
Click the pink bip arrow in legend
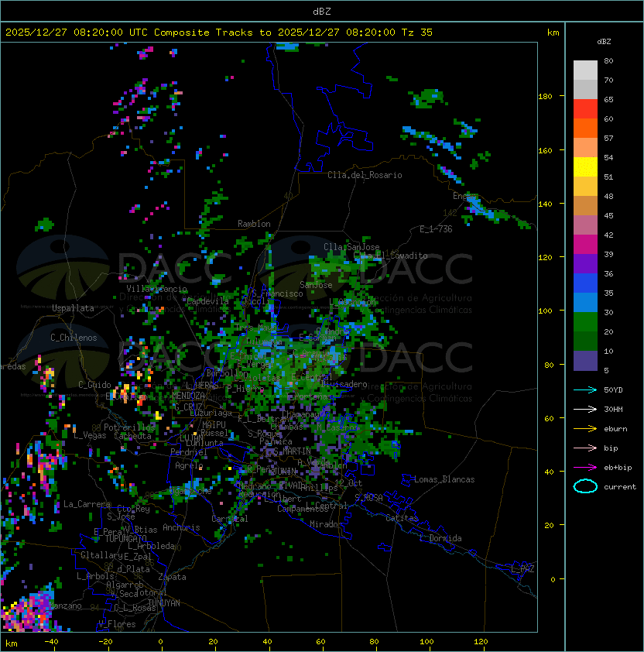click(585, 448)
